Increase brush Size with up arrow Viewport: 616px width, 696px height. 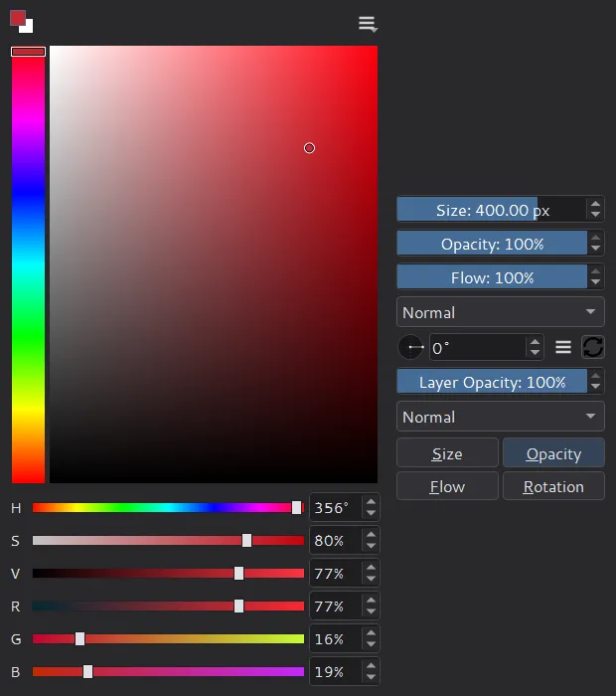[595, 204]
